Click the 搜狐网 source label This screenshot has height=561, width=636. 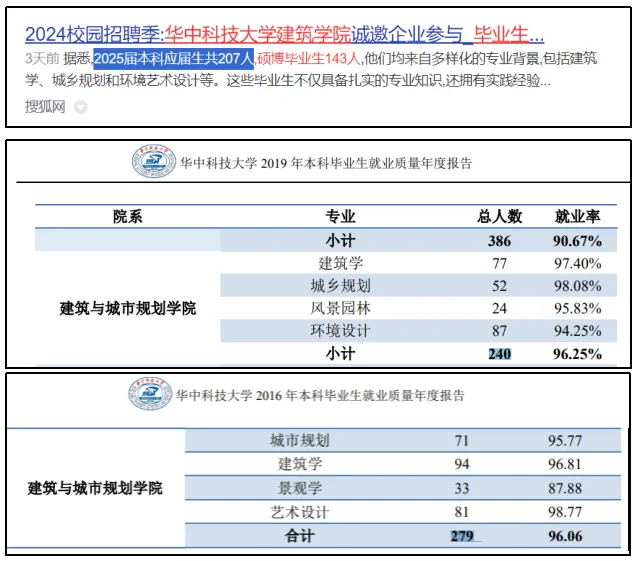click(x=45, y=107)
